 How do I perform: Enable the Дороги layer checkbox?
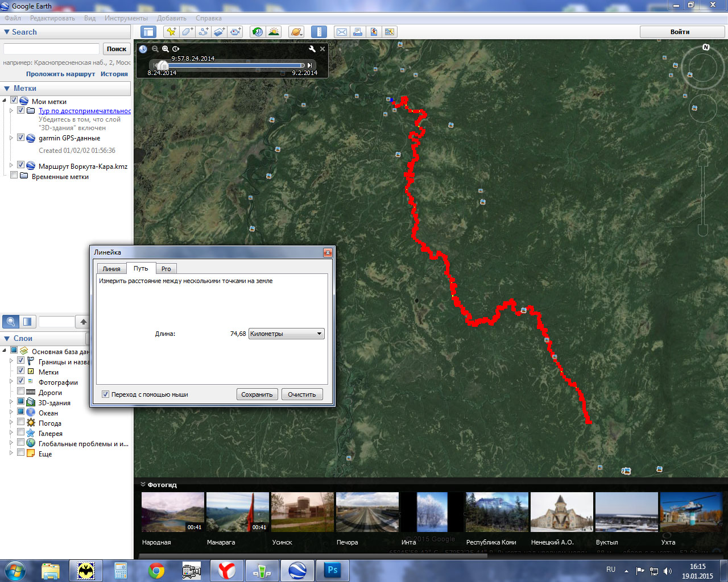pyautogui.click(x=21, y=392)
